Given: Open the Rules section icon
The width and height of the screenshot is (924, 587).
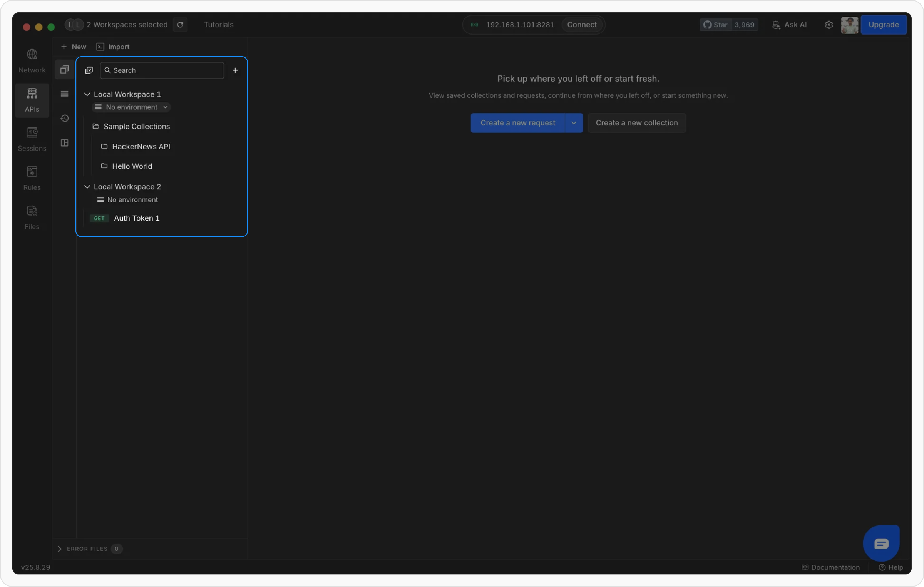Looking at the screenshot, I should pyautogui.click(x=32, y=172).
